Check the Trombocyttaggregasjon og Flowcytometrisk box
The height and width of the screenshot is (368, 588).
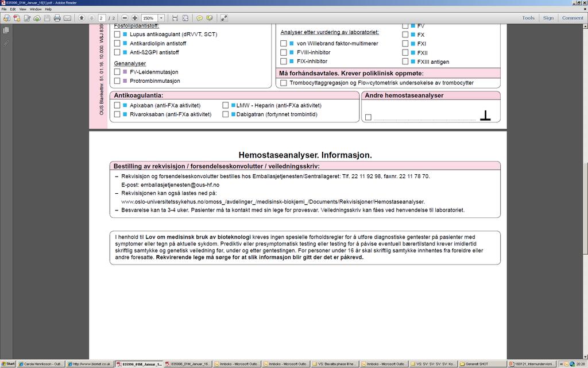[x=284, y=83]
